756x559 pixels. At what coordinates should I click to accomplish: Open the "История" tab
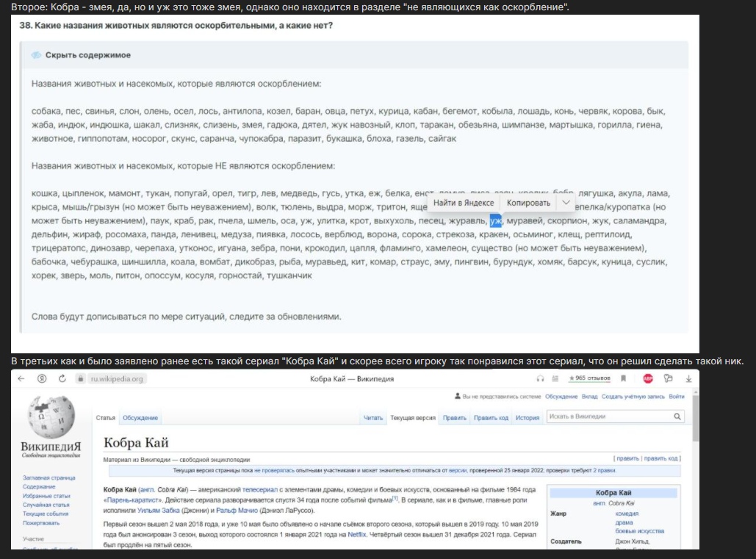527,418
